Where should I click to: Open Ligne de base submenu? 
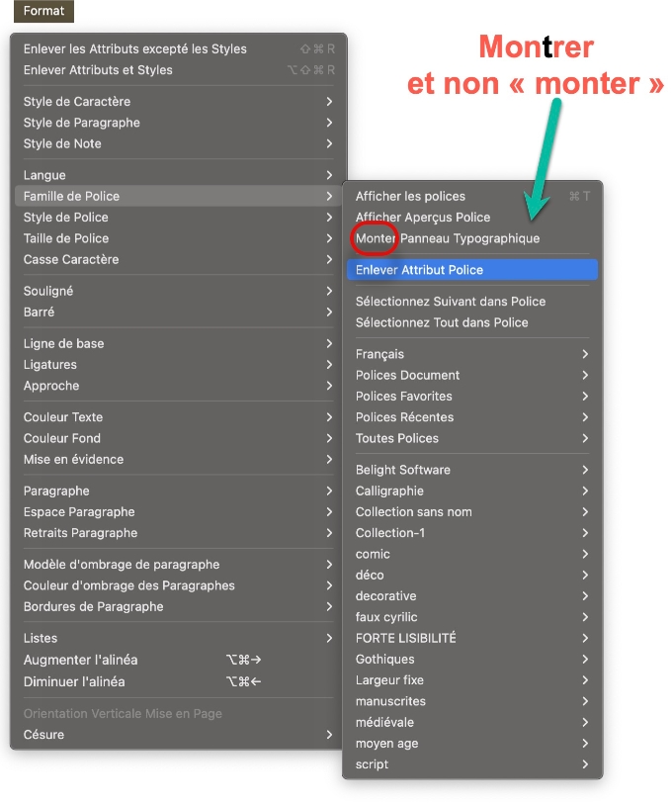coord(179,343)
